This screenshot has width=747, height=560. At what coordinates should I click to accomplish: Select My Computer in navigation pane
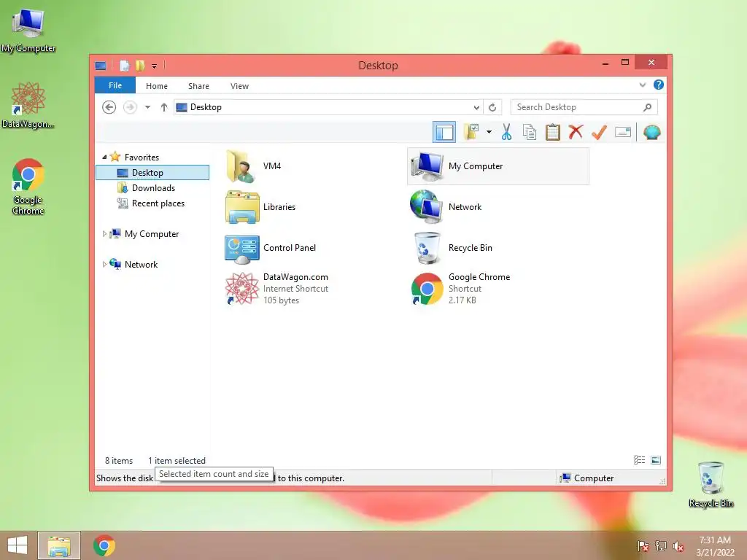(x=152, y=234)
